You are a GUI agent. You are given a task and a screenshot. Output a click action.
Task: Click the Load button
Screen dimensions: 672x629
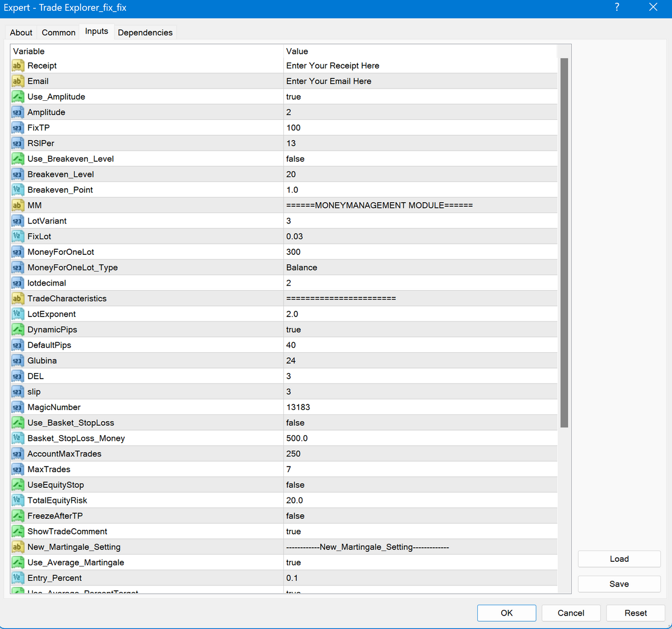click(619, 559)
